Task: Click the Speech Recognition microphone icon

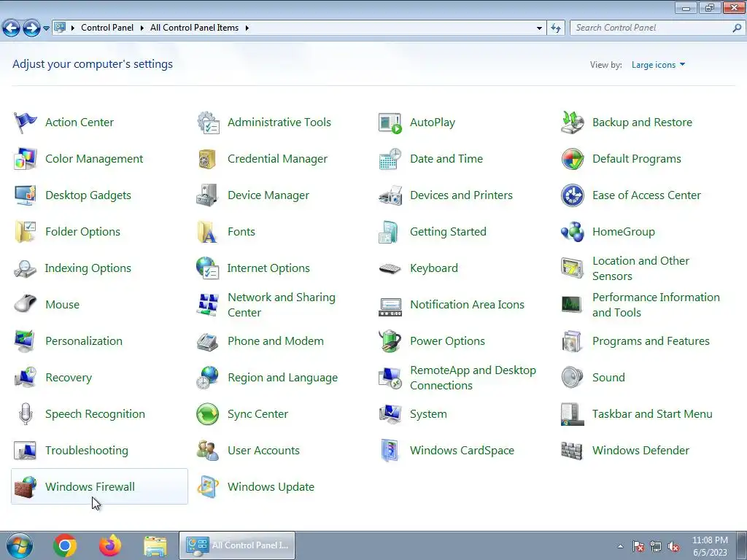Action: click(26, 414)
